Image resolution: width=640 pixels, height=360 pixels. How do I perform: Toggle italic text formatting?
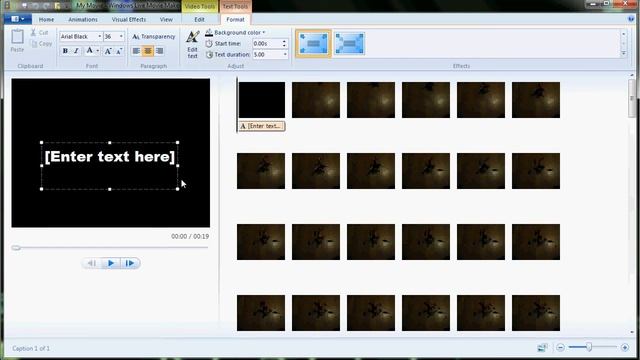[x=76, y=51]
